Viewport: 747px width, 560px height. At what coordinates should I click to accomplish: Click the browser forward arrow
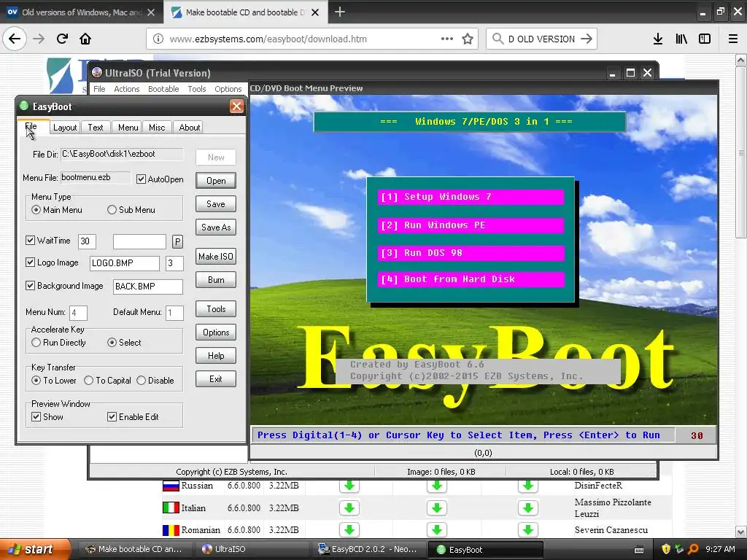point(39,39)
